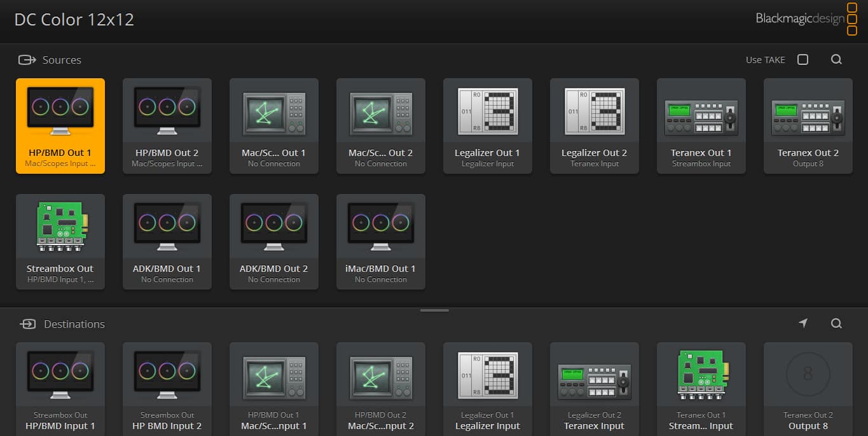Select the HP/BMD Out 1 source

point(60,126)
